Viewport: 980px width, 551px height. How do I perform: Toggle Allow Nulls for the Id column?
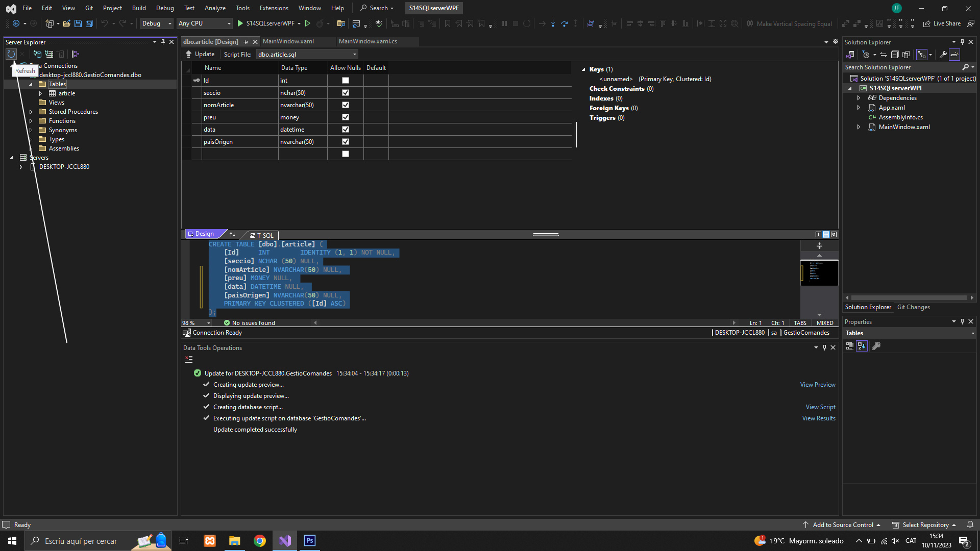(346, 81)
